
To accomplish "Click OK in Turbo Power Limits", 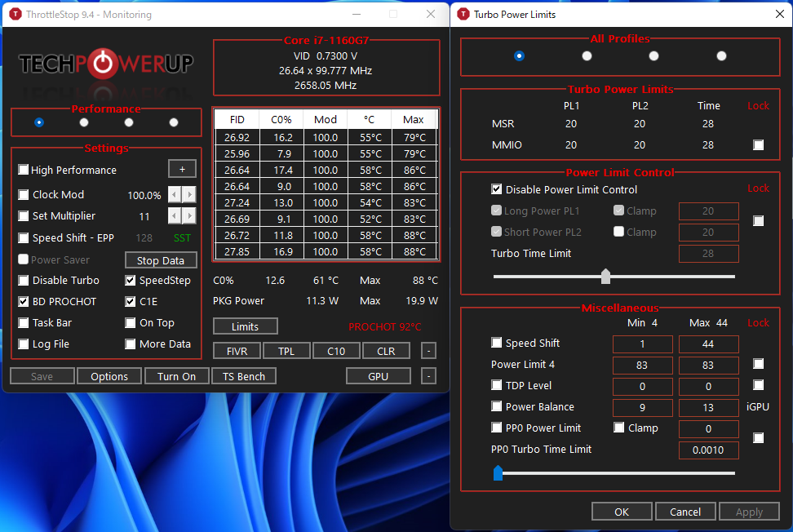I will [622, 512].
